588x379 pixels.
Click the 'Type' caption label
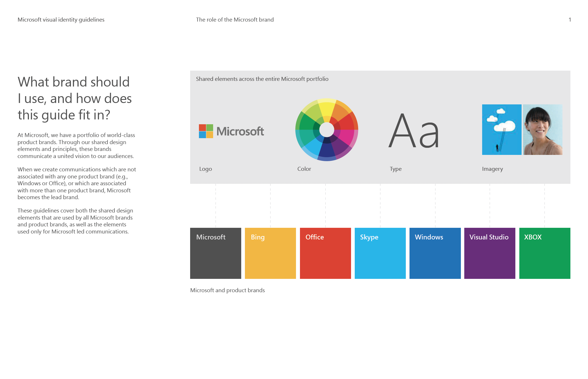coord(396,169)
